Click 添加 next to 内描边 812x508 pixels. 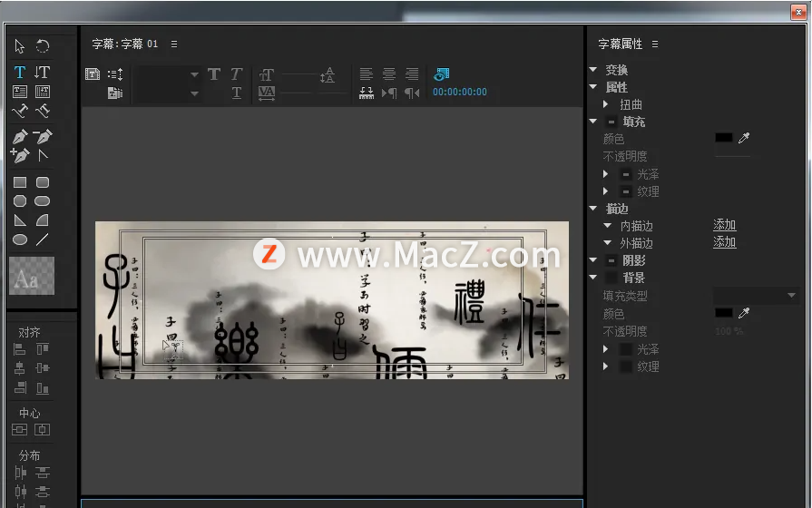pyautogui.click(x=725, y=225)
